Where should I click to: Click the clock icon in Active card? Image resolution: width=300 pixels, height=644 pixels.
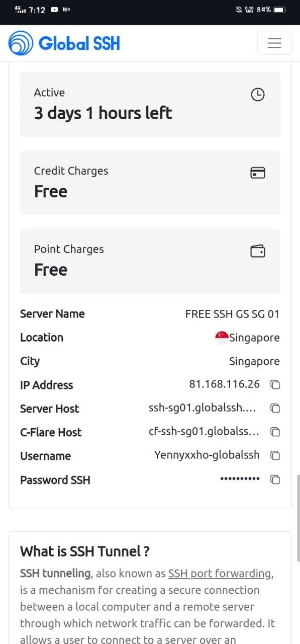pos(258,95)
